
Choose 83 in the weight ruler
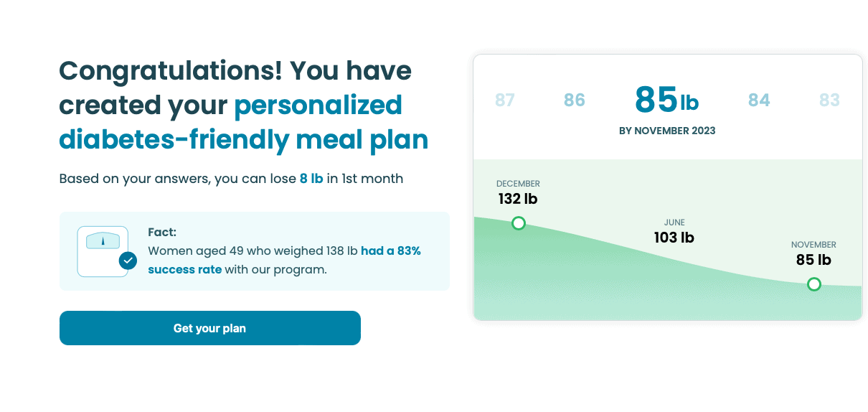(x=829, y=100)
